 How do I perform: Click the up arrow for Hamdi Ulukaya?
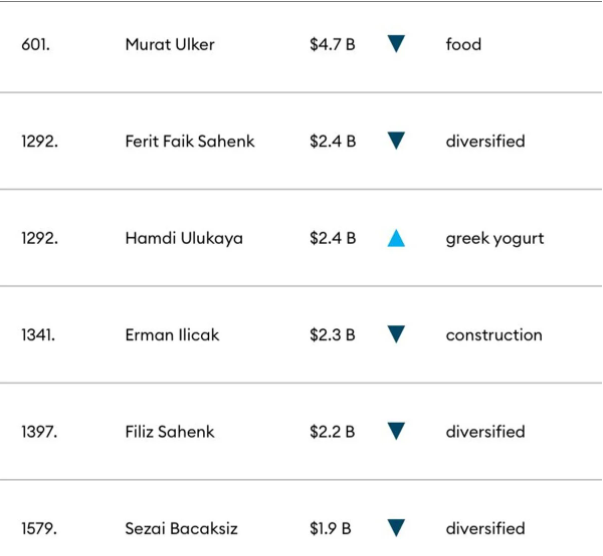coord(396,238)
